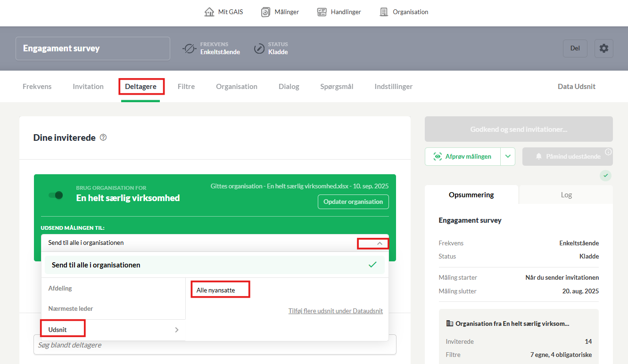The height and width of the screenshot is (364, 628).
Task: Open the Data Udsnit tab
Action: (577, 87)
